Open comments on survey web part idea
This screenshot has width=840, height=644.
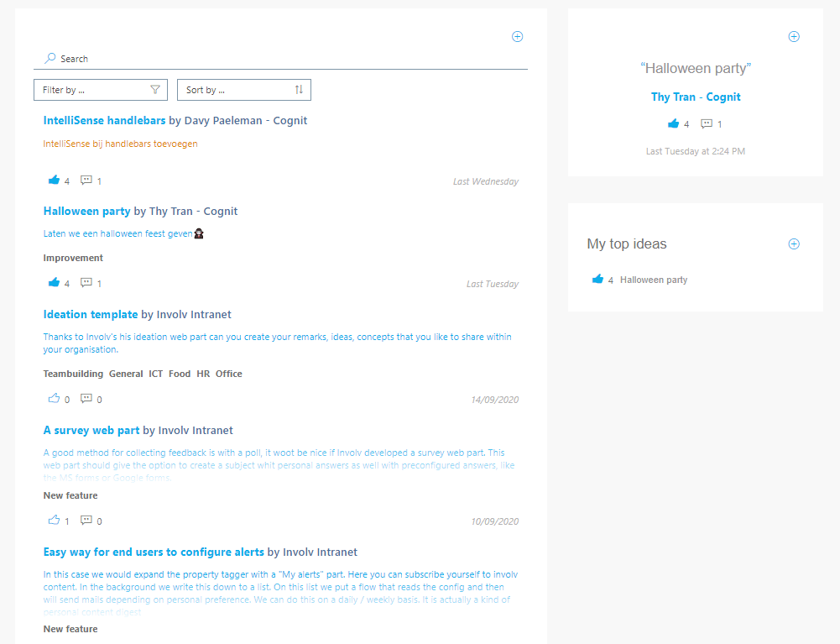tap(86, 521)
